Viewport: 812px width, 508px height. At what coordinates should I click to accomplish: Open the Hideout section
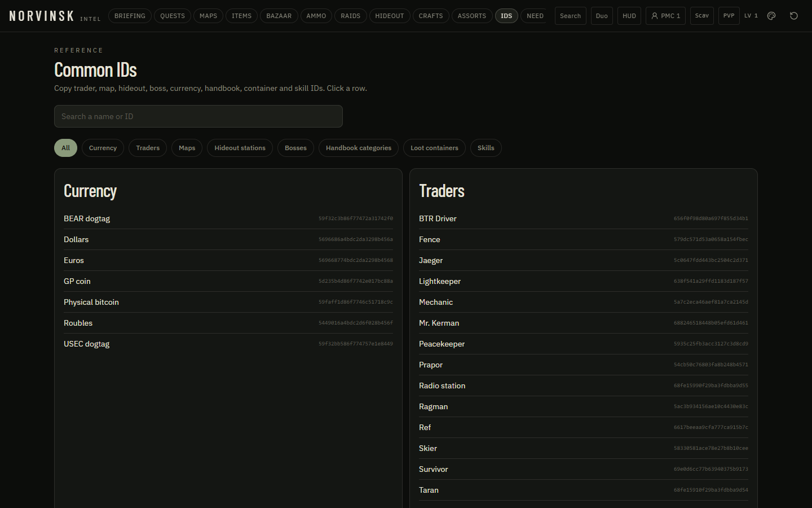tap(390, 16)
